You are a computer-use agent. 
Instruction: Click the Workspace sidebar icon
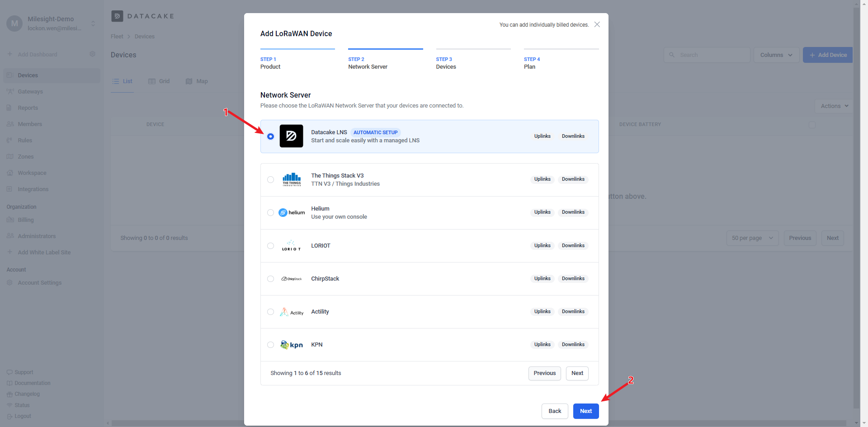pos(9,173)
